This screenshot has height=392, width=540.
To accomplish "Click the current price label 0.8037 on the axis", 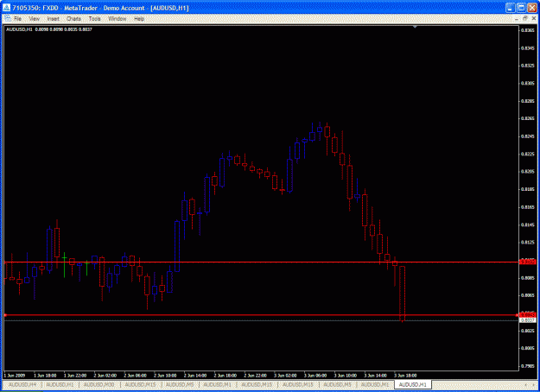I will point(527,320).
